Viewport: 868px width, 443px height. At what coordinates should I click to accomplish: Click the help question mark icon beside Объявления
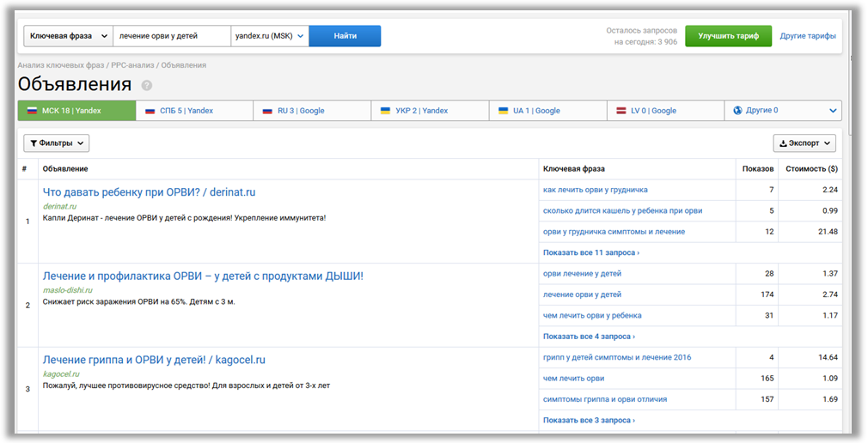[x=146, y=86]
